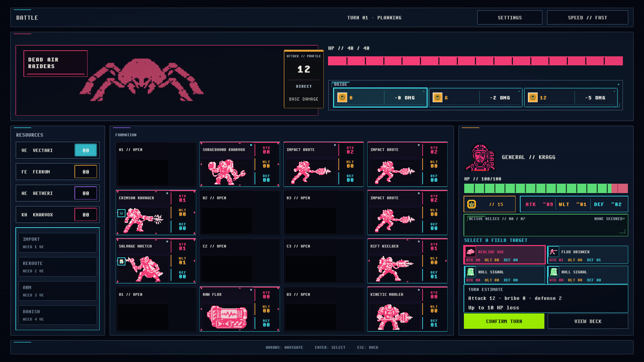Click the Dead Air Raiders name label
The height and width of the screenshot is (362, 644).
click(x=55, y=63)
